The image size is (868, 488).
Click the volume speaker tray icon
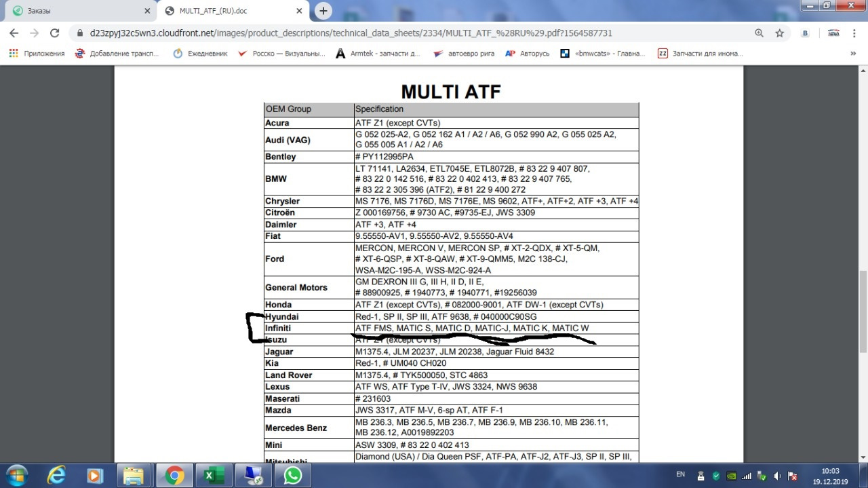(776, 476)
